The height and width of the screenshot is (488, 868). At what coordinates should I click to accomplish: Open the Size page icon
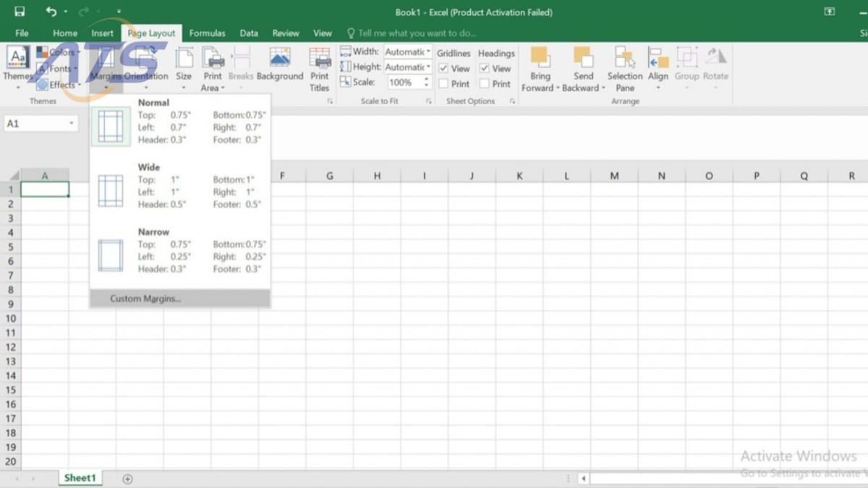(184, 58)
